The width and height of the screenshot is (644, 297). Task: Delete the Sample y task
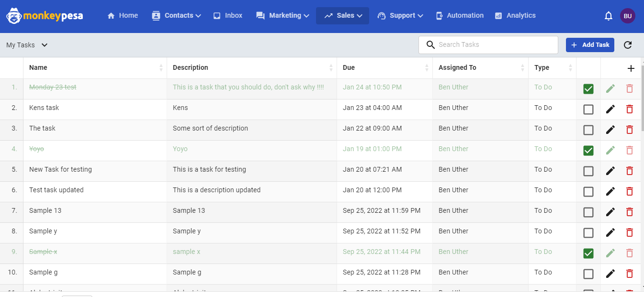[630, 232]
